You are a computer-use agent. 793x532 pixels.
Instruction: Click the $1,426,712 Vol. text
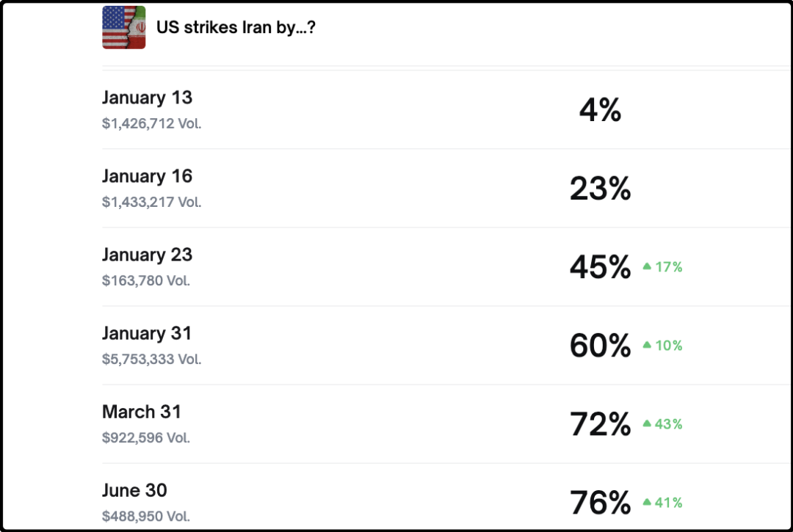click(x=151, y=123)
